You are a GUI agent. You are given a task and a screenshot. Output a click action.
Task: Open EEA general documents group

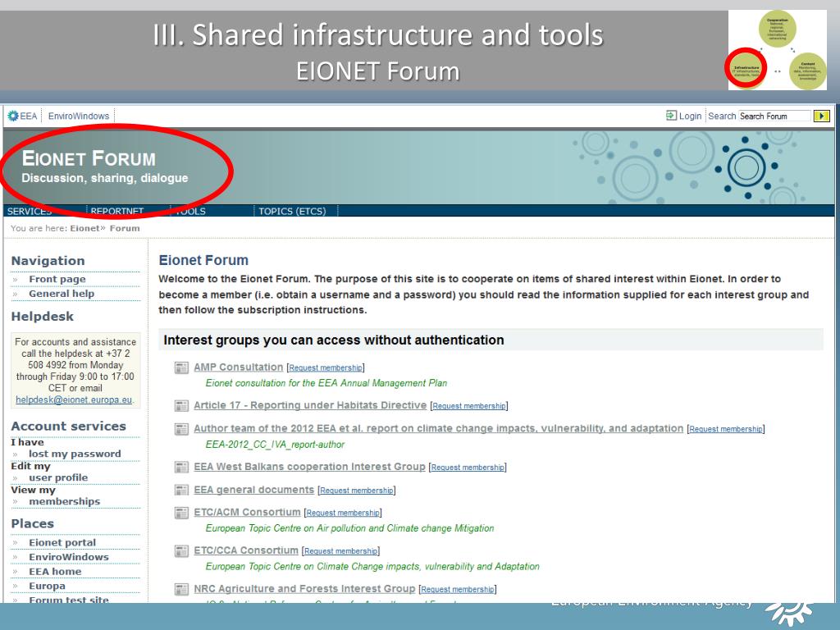click(254, 489)
